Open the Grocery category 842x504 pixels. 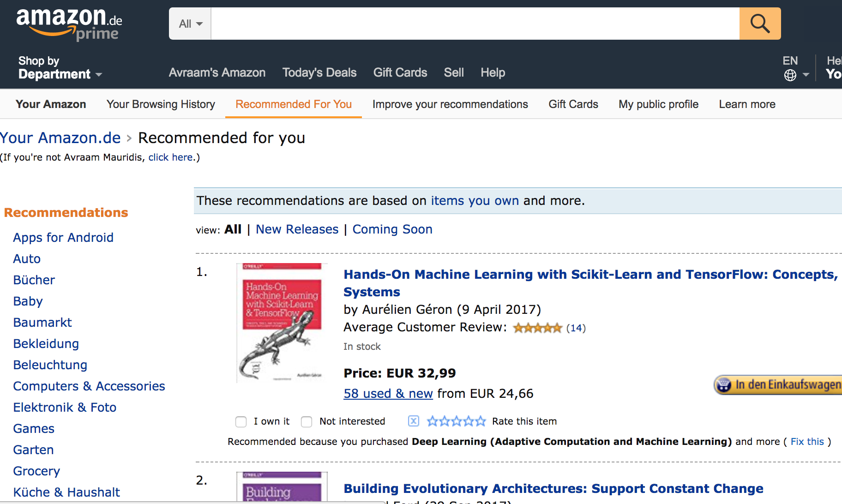pyautogui.click(x=36, y=471)
